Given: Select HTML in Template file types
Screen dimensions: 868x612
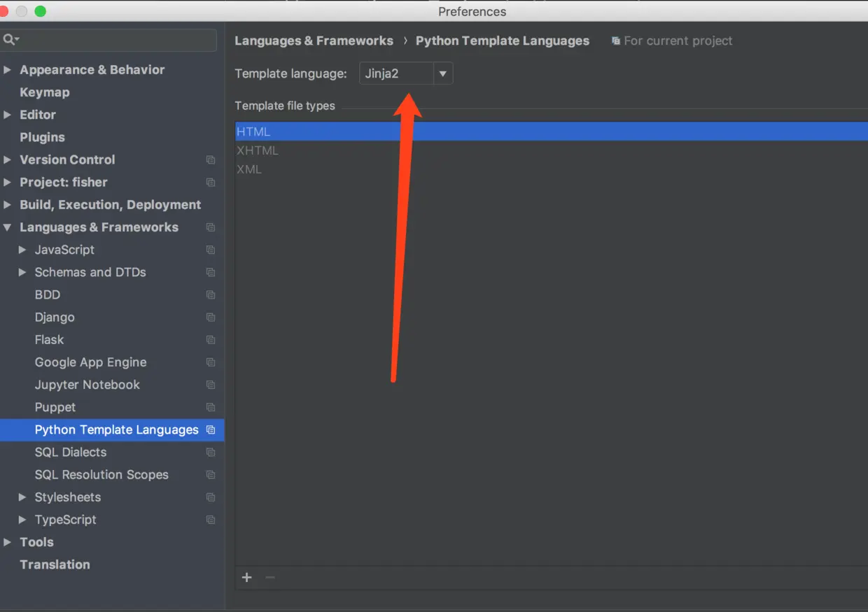Looking at the screenshot, I should 552,131.
